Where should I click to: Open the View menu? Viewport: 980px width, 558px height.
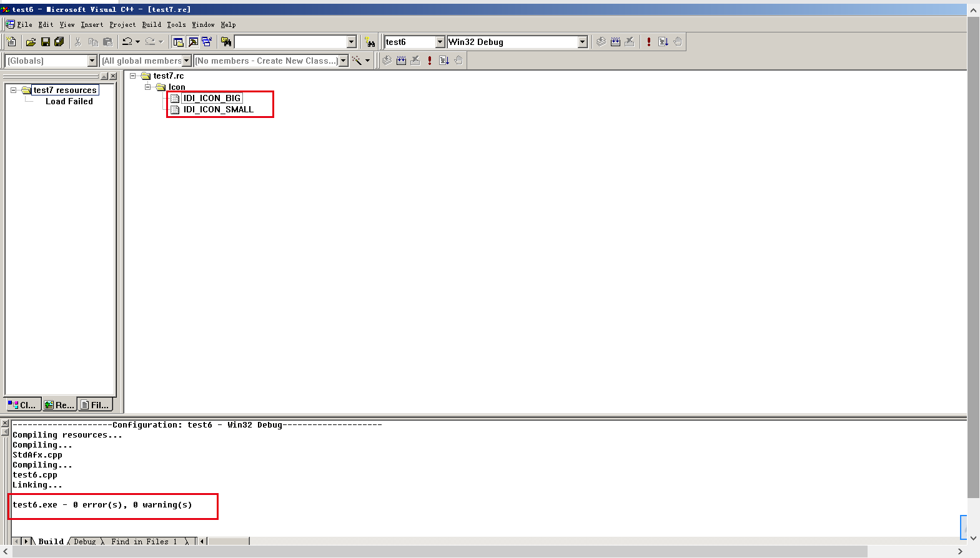click(67, 24)
